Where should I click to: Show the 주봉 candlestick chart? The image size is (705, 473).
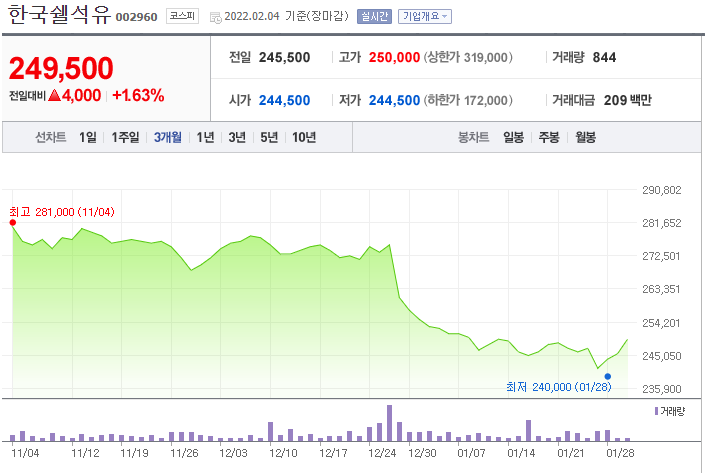[x=549, y=137]
